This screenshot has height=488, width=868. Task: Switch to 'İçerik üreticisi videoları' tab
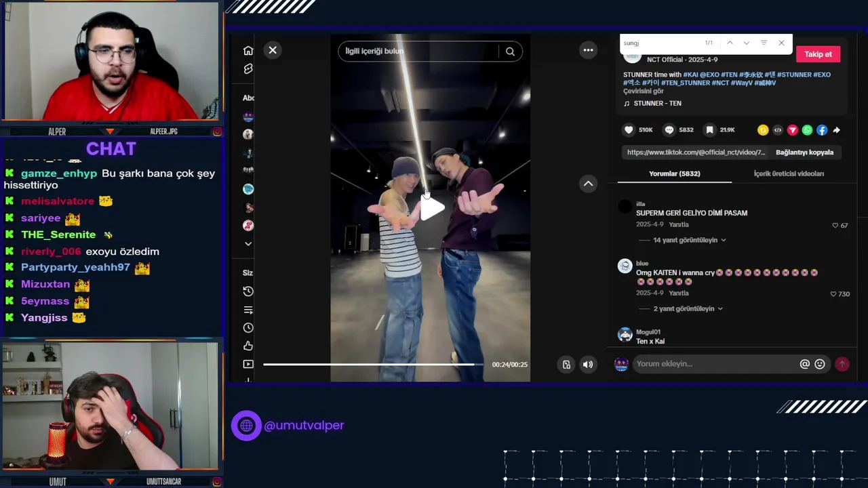click(789, 174)
